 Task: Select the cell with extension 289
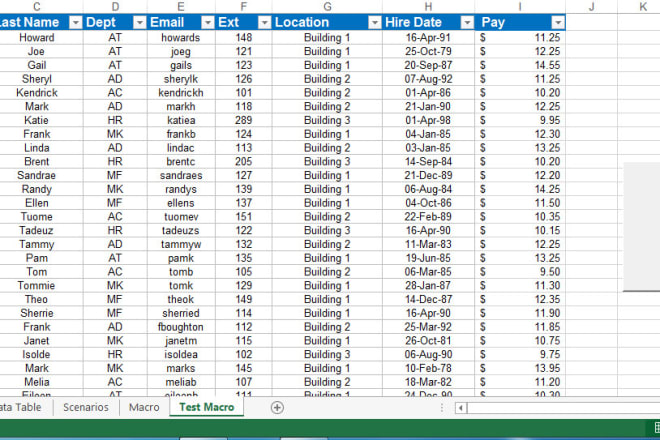[x=243, y=120]
